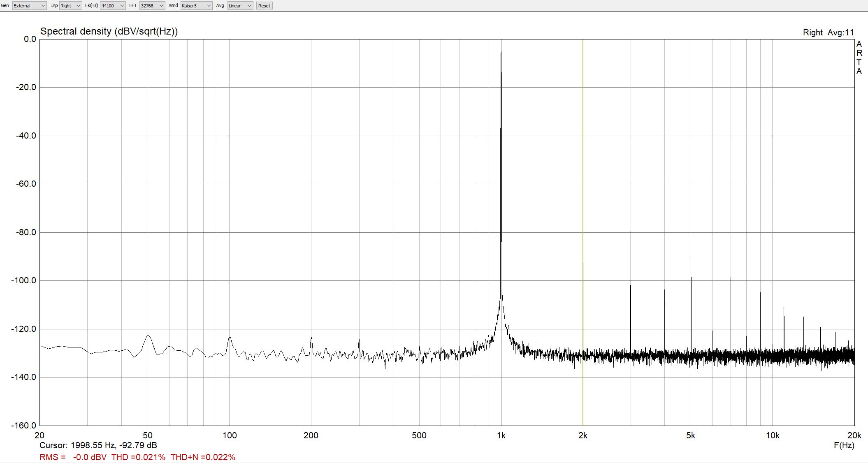
Task: Click the 5k frequency axis label
Action: [x=691, y=435]
